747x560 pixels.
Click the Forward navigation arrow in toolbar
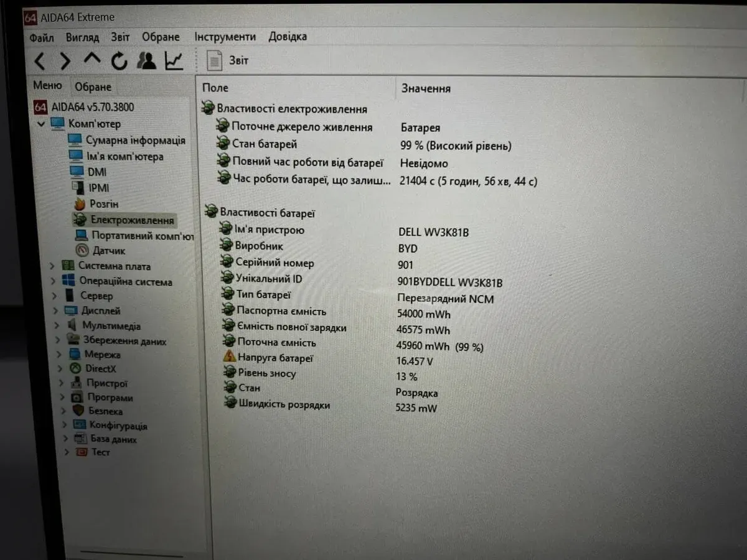65,61
